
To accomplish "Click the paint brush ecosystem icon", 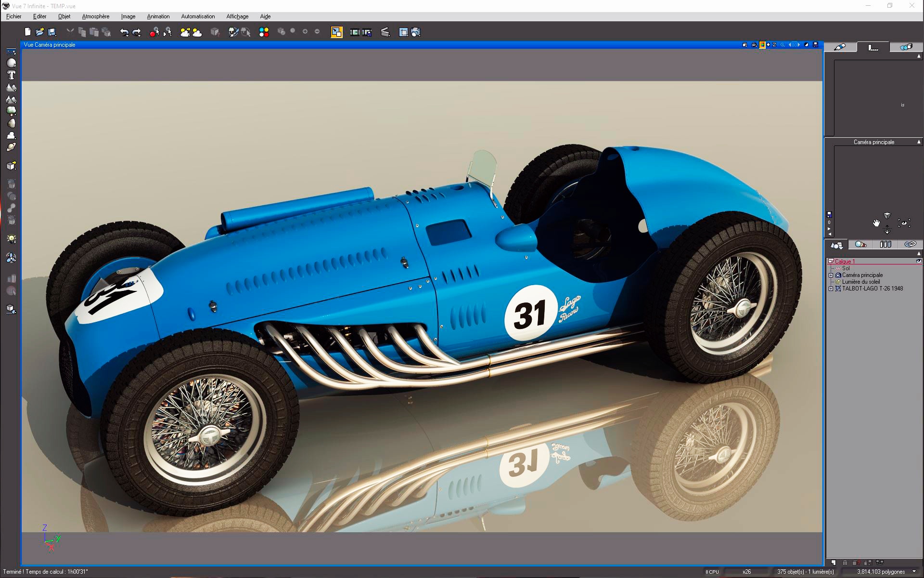I will pos(233,32).
